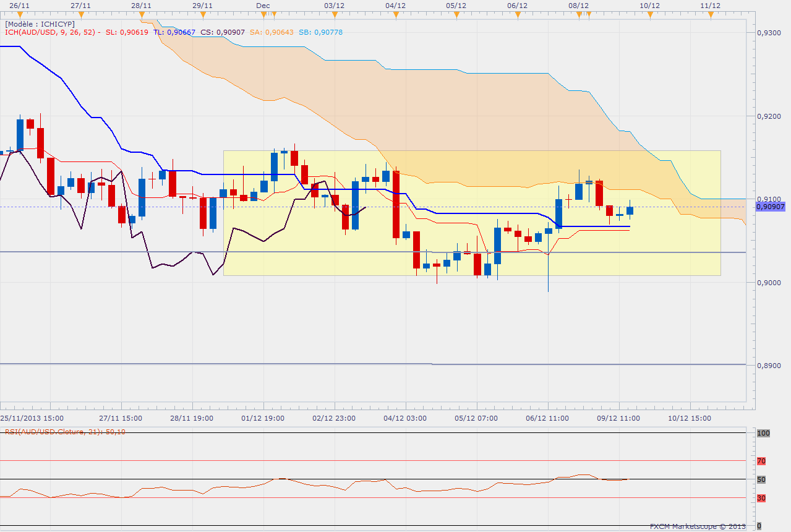Click the RSI 50 level label
This screenshot has height=532, width=791.
click(x=761, y=479)
